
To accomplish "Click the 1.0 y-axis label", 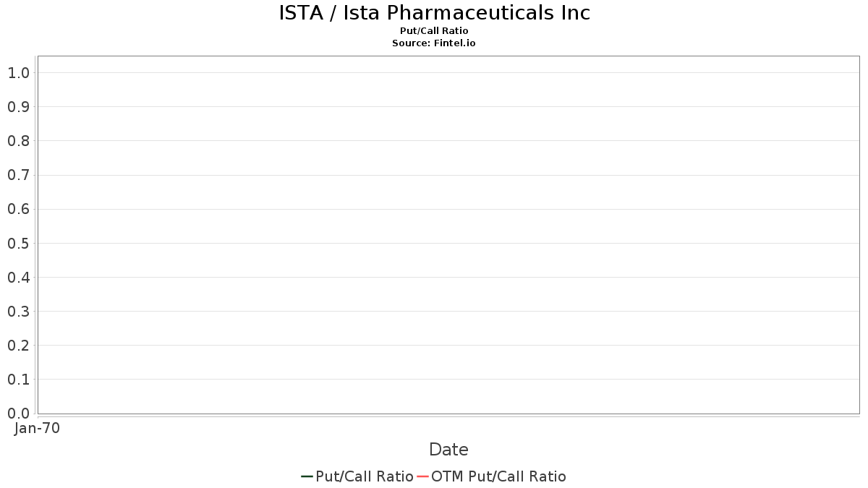I will 19,73.
